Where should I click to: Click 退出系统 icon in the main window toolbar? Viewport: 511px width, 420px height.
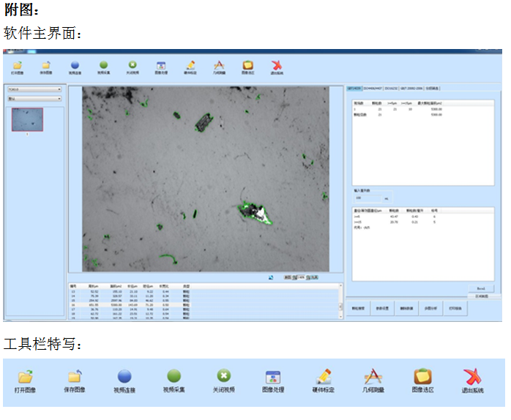coord(275,66)
